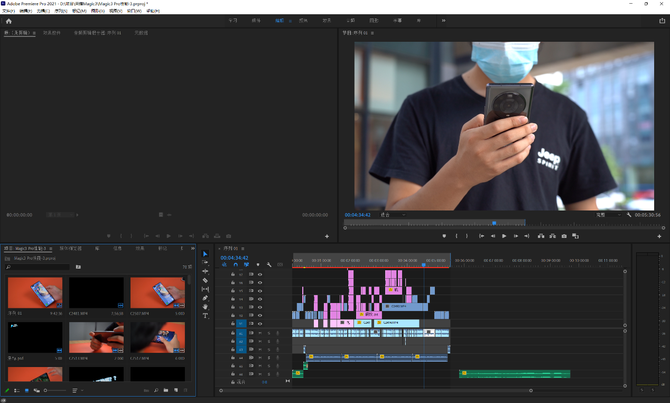Screen dimensions: 670x403
Task: Select the Razor tool
Action: pos(206,281)
